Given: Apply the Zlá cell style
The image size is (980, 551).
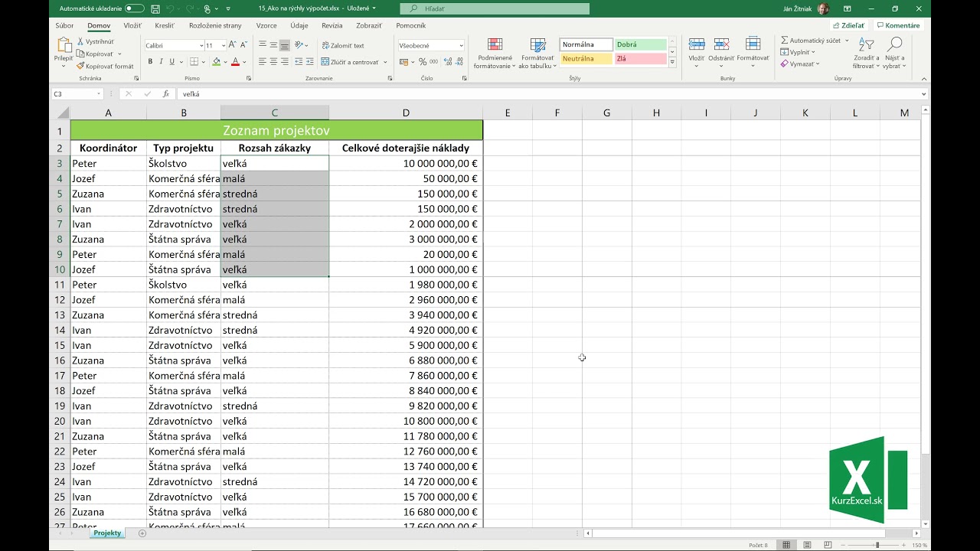Looking at the screenshot, I should [x=640, y=59].
